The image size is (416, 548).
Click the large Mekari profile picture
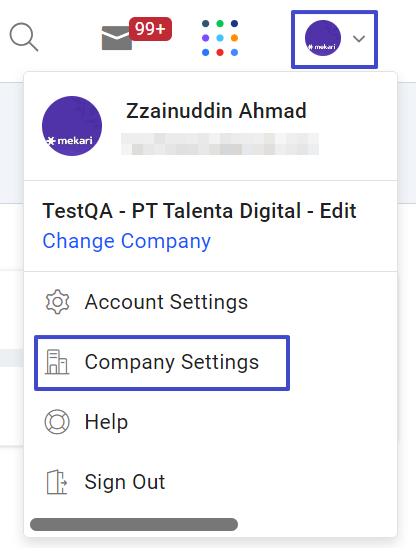(x=72, y=126)
